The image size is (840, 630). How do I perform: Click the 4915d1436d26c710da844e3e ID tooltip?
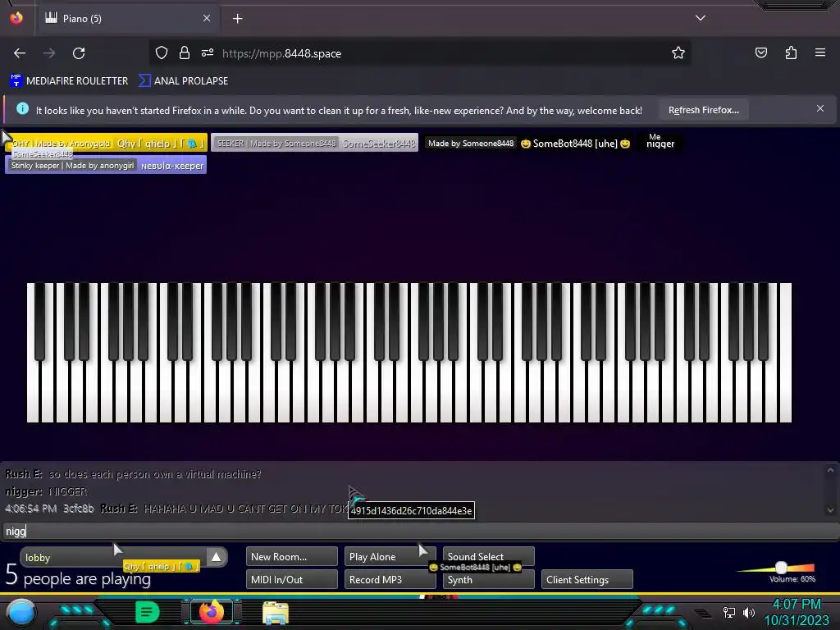click(x=412, y=510)
